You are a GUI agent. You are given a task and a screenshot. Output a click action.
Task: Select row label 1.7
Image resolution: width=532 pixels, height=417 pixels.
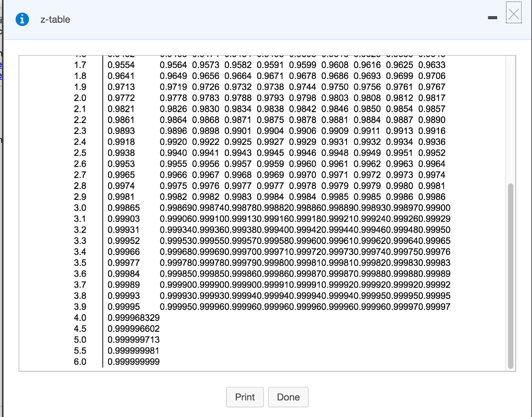click(x=80, y=65)
